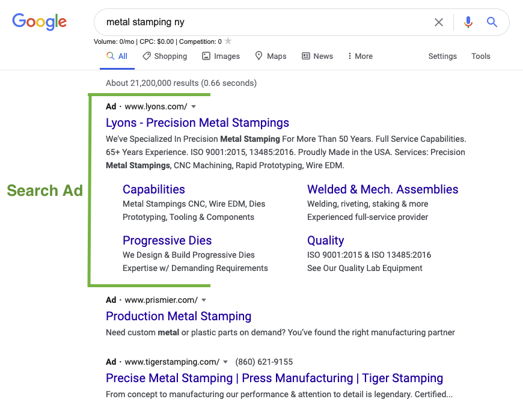Start voice search with the microphone icon
The height and width of the screenshot is (420, 523).
(468, 22)
